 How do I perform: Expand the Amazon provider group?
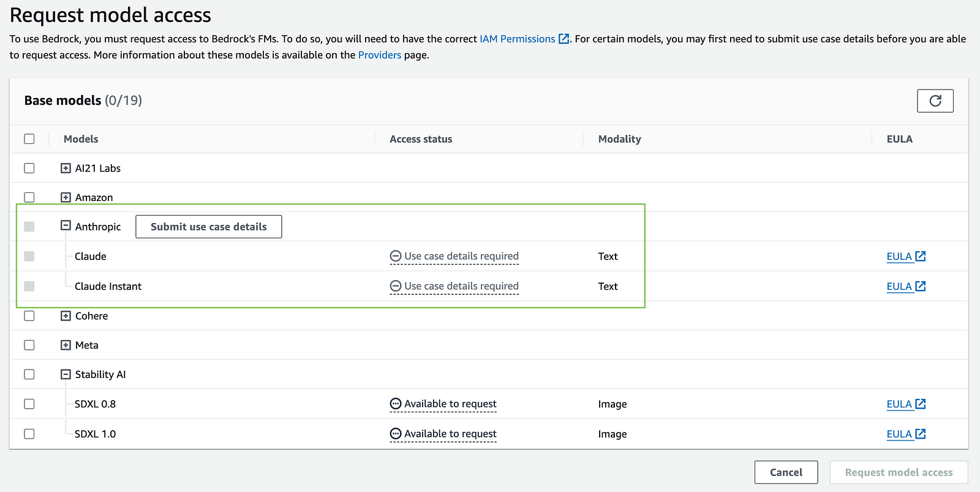tap(66, 197)
